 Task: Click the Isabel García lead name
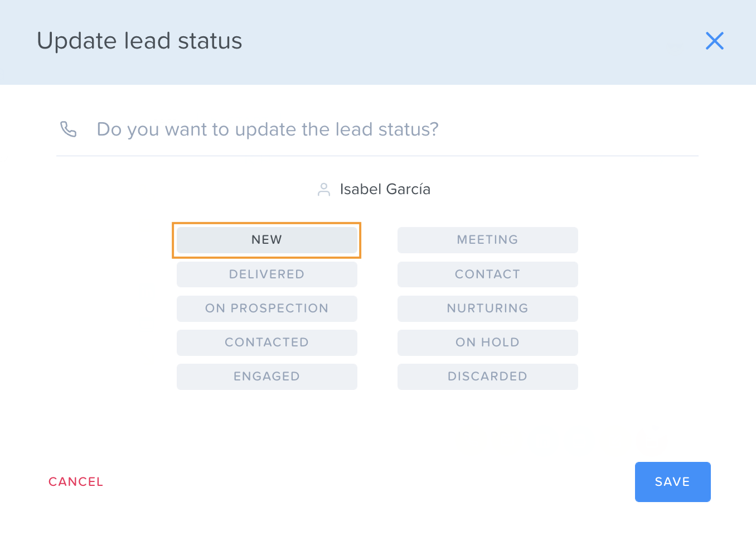pyautogui.click(x=385, y=190)
